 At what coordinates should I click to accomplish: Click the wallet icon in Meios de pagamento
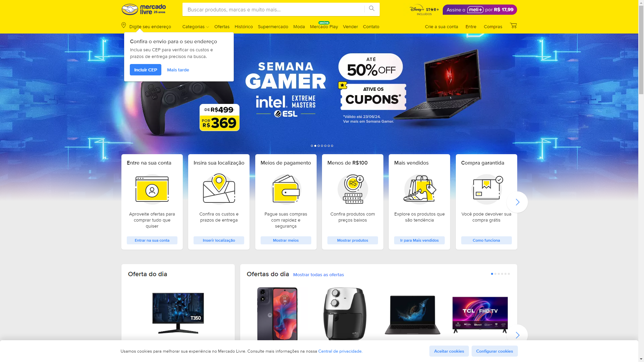(286, 189)
